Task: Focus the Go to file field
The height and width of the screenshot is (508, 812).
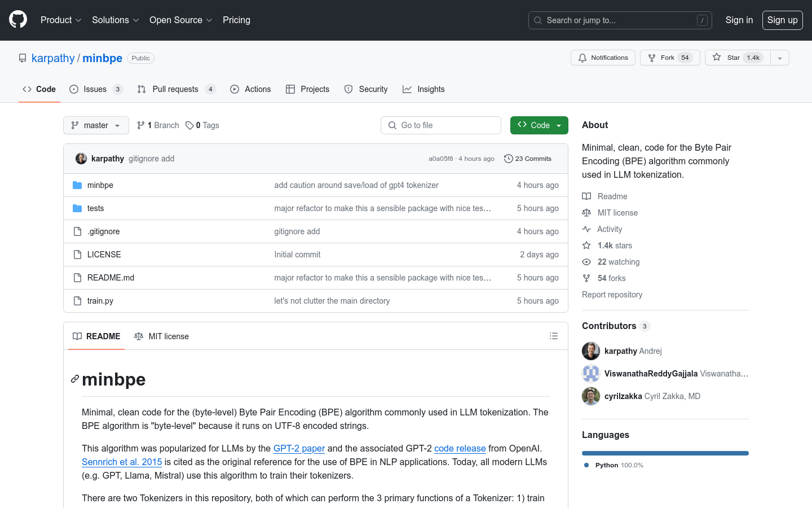Action: (x=441, y=125)
